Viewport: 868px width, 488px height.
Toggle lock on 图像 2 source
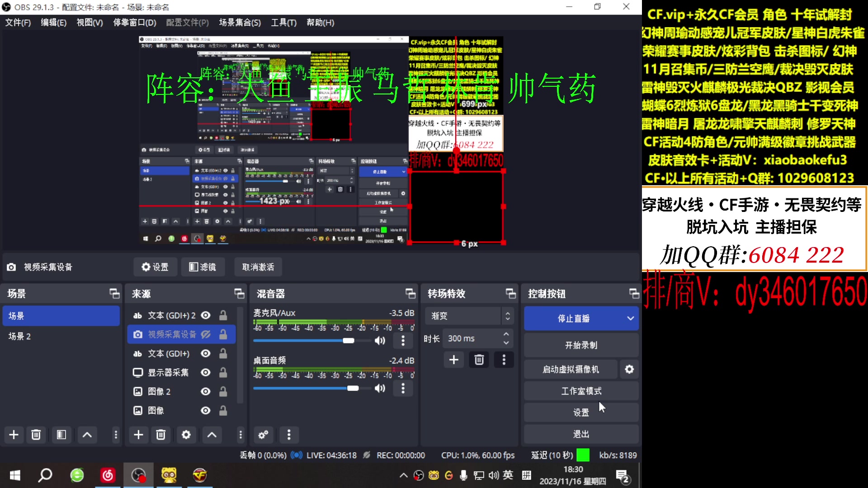click(223, 391)
